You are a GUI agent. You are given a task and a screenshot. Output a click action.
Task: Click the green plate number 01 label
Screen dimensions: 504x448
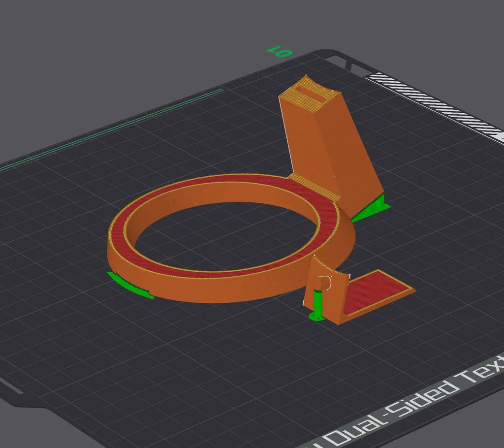(280, 52)
